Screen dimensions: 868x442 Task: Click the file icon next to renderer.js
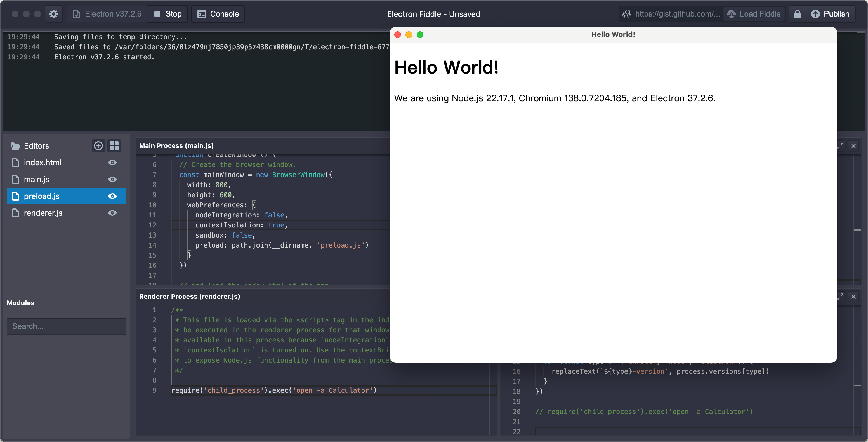click(x=15, y=213)
